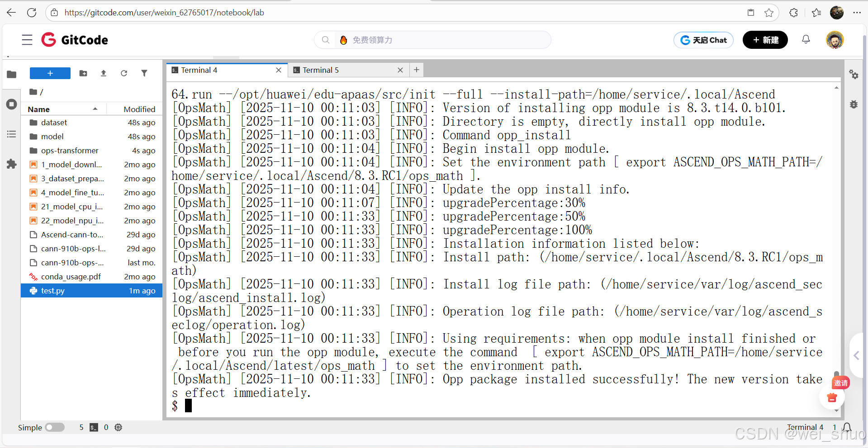Click the Terminal 4 status bar label
The height and width of the screenshot is (448, 868).
pos(805,427)
